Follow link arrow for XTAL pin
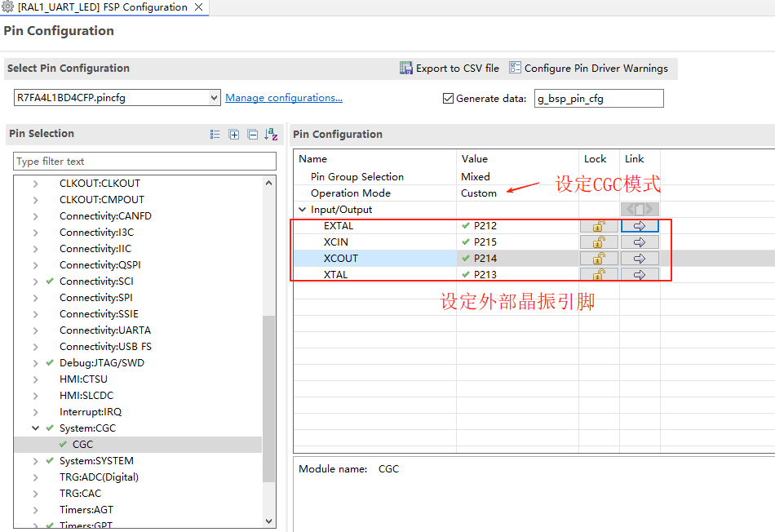This screenshot has height=532, width=775. [640, 274]
